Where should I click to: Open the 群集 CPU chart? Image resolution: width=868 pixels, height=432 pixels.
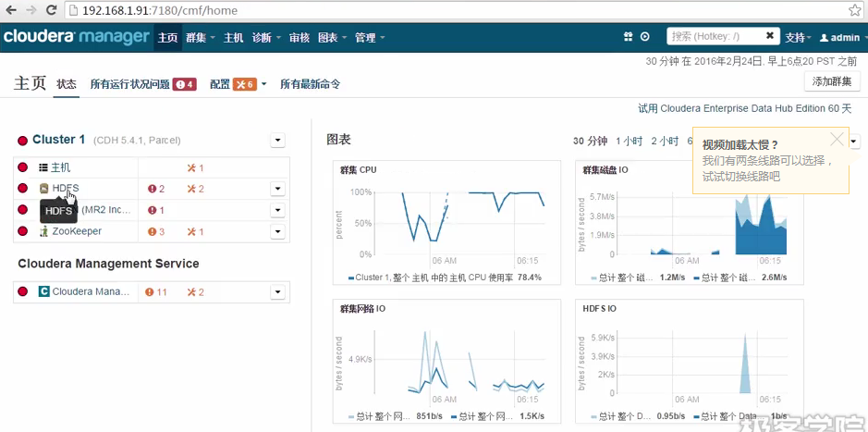pos(446,222)
